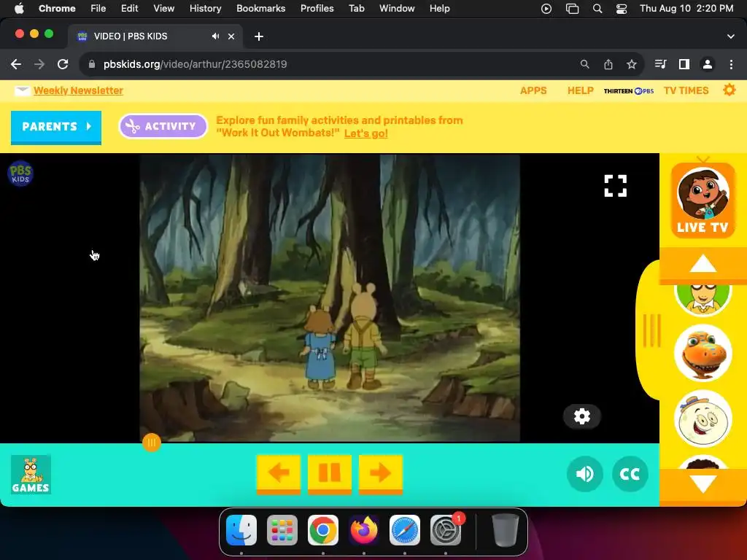Open the page zoom search icon
This screenshot has height=560, width=747.
584,64
